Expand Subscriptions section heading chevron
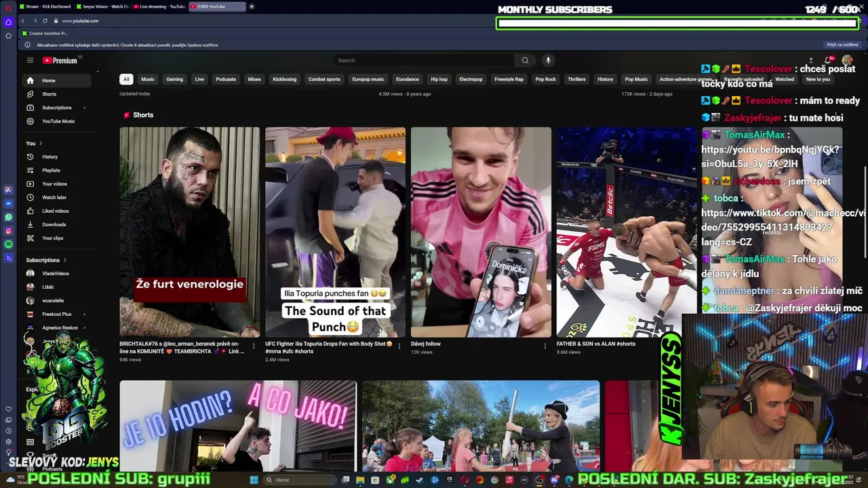Image resolution: width=868 pixels, height=488 pixels. coord(65,260)
